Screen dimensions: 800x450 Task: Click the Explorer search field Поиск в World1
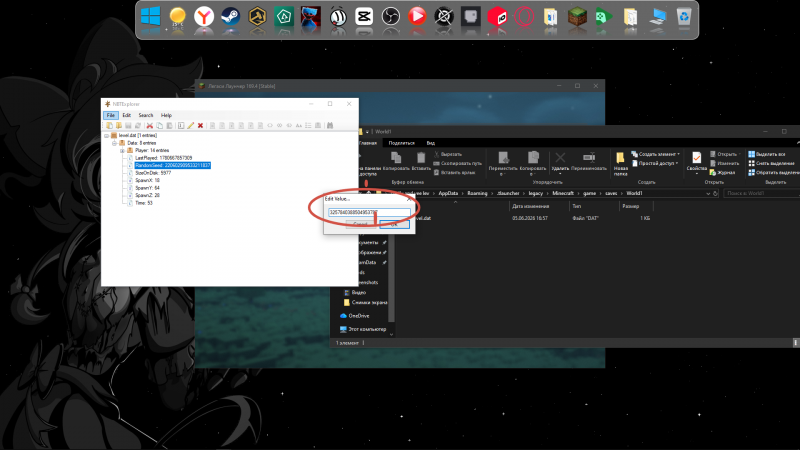761,194
